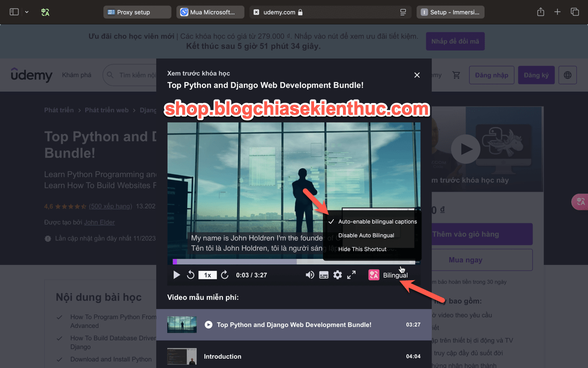Switch to the Proxy setup tab
The width and height of the screenshot is (588, 368).
click(x=137, y=12)
